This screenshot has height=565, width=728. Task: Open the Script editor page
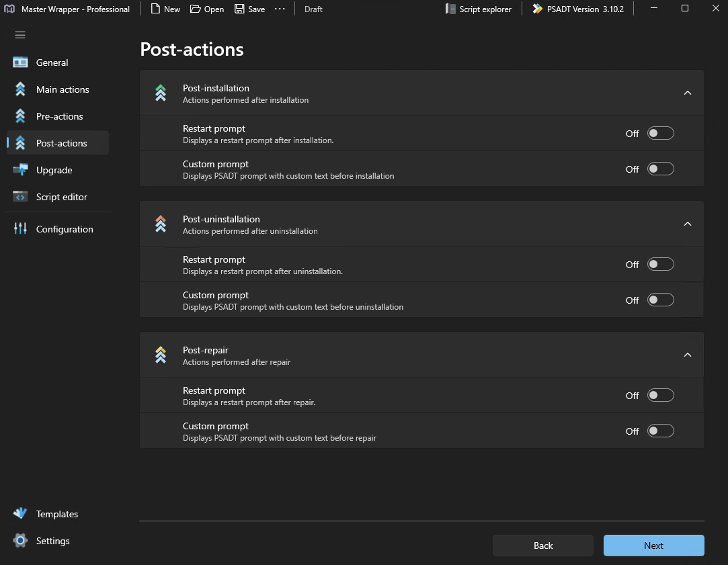(58, 197)
